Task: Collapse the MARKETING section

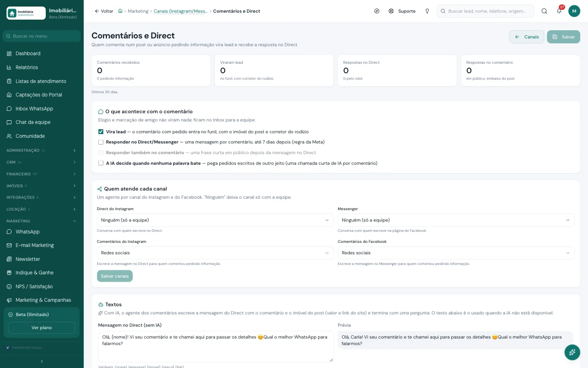Action: [42, 221]
